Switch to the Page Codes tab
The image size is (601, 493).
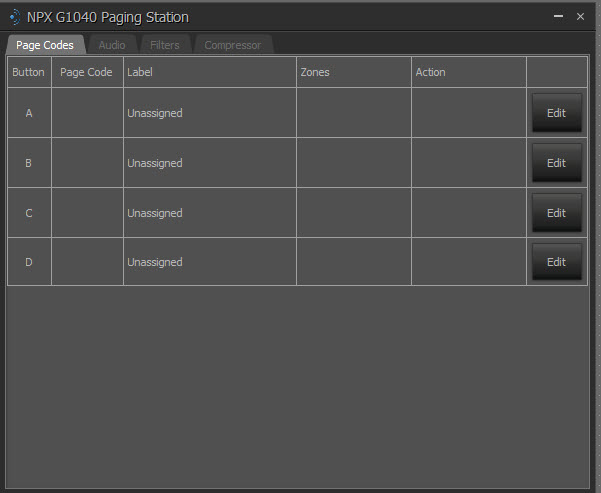[x=45, y=45]
